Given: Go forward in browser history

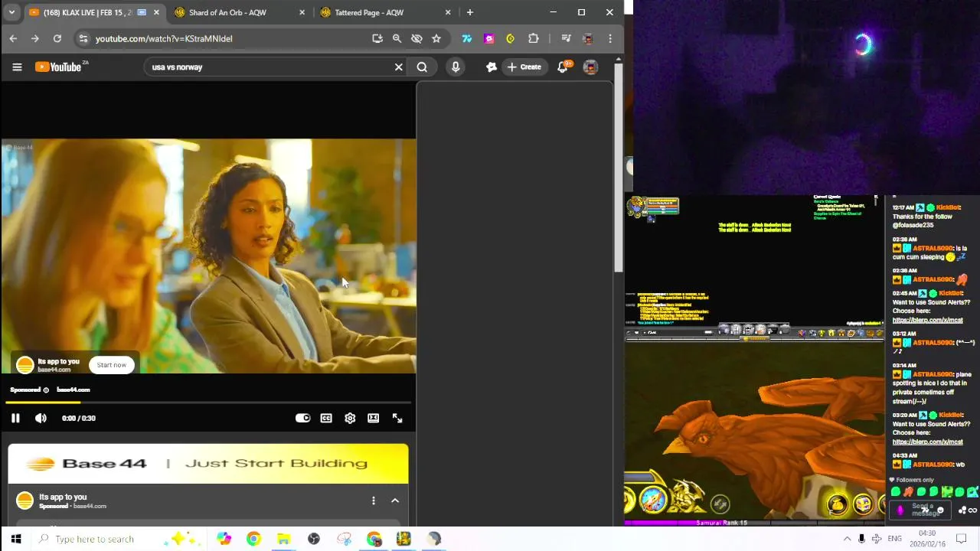Looking at the screenshot, I should point(34,38).
